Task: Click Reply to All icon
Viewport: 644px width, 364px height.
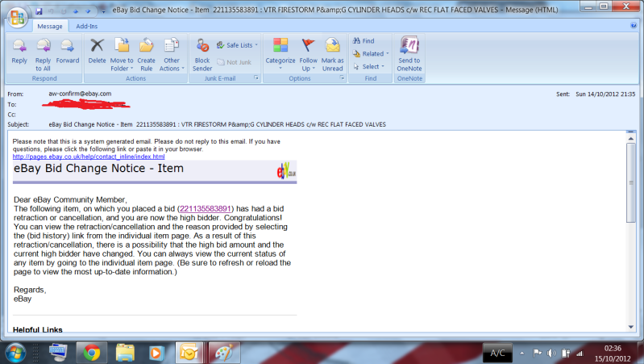Action: pyautogui.click(x=43, y=55)
